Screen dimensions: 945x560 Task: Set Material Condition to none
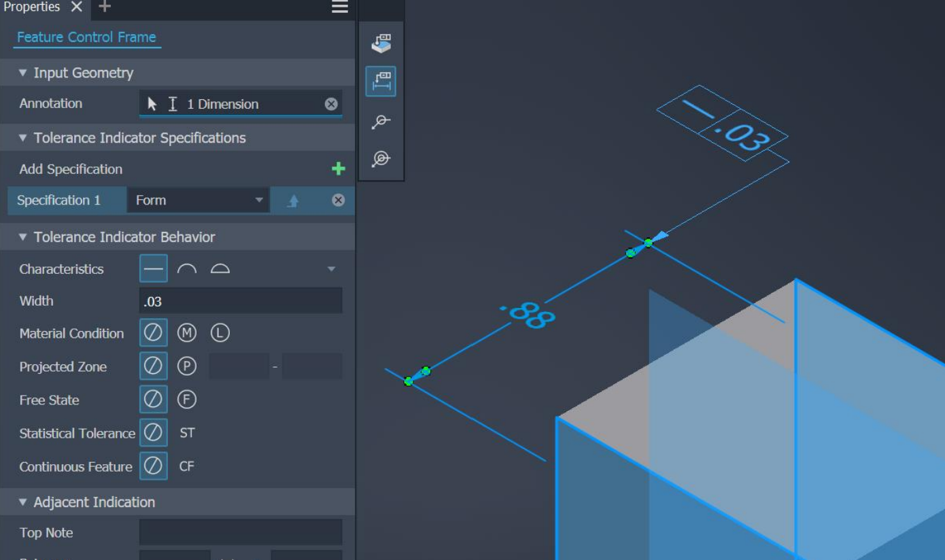154,333
